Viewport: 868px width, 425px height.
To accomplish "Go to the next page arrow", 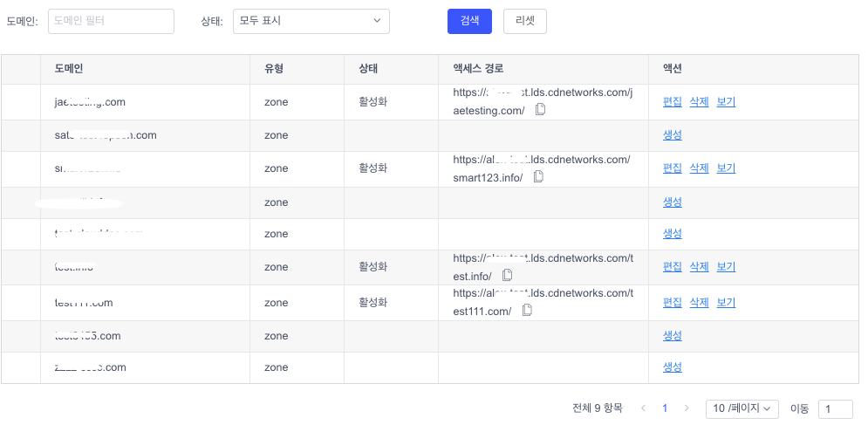I will point(687,408).
